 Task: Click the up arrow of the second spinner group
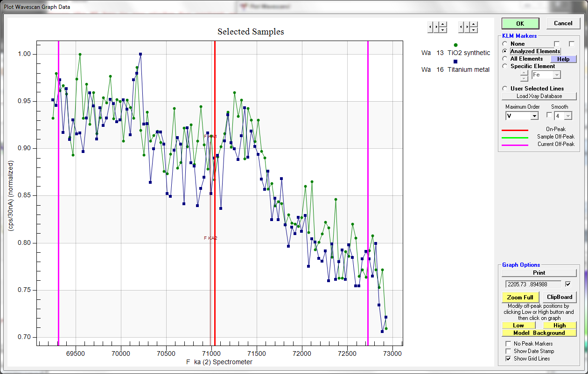click(474, 24)
